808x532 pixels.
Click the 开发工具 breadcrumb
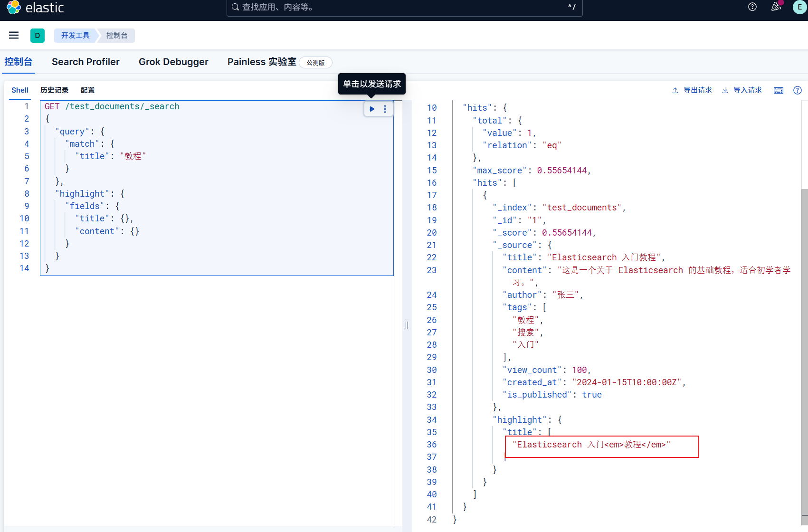pos(75,36)
